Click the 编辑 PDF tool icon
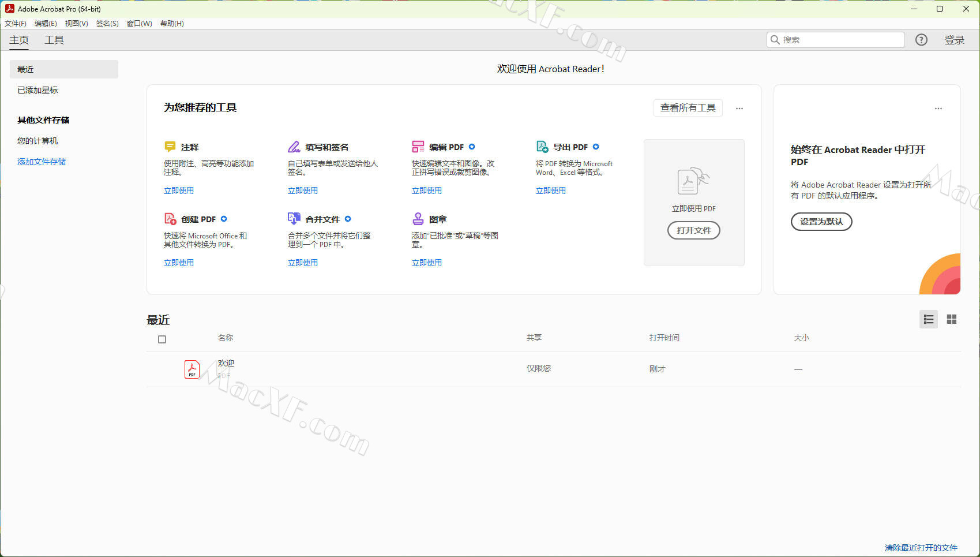The height and width of the screenshot is (557, 980). pos(418,147)
